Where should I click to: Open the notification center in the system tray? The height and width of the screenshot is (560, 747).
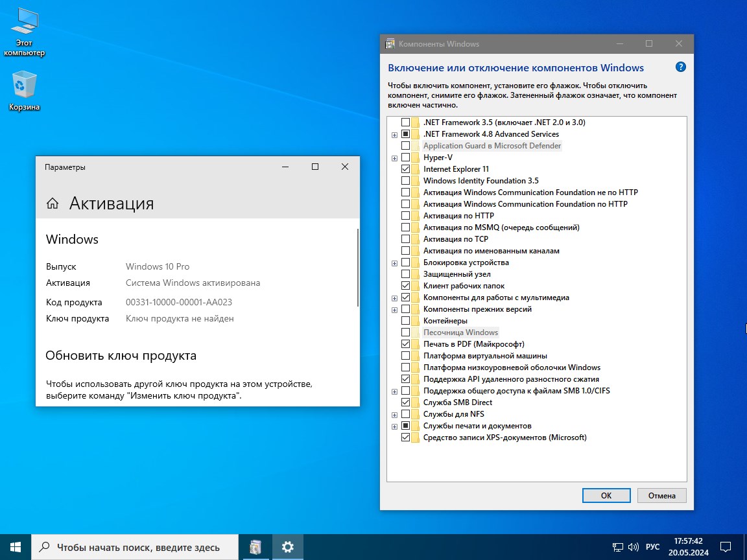pyautogui.click(x=726, y=546)
